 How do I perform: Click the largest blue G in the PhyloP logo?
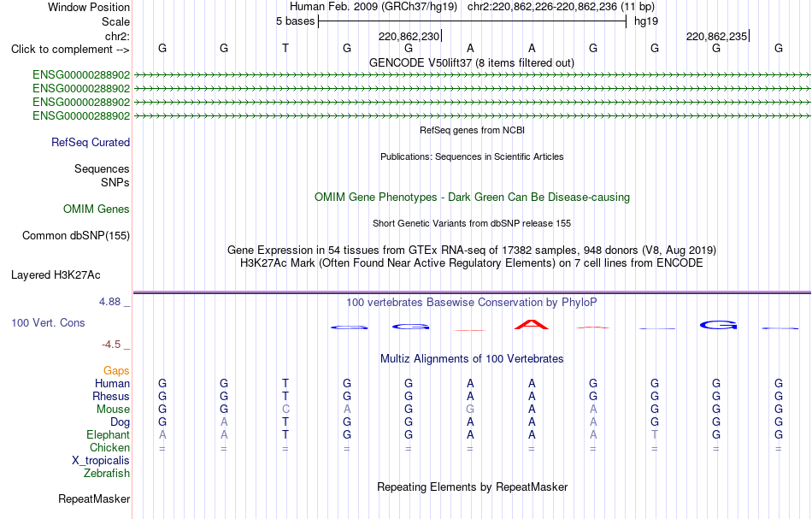coord(718,325)
